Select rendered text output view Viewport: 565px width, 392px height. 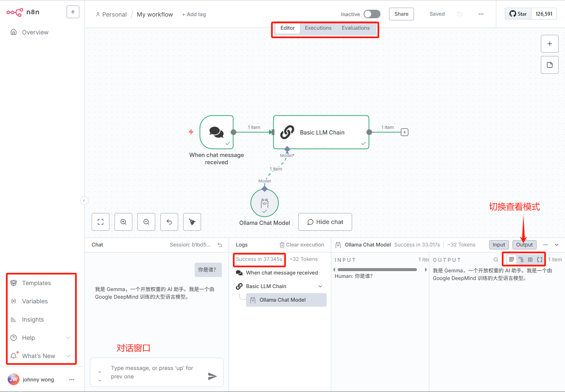(x=512, y=259)
